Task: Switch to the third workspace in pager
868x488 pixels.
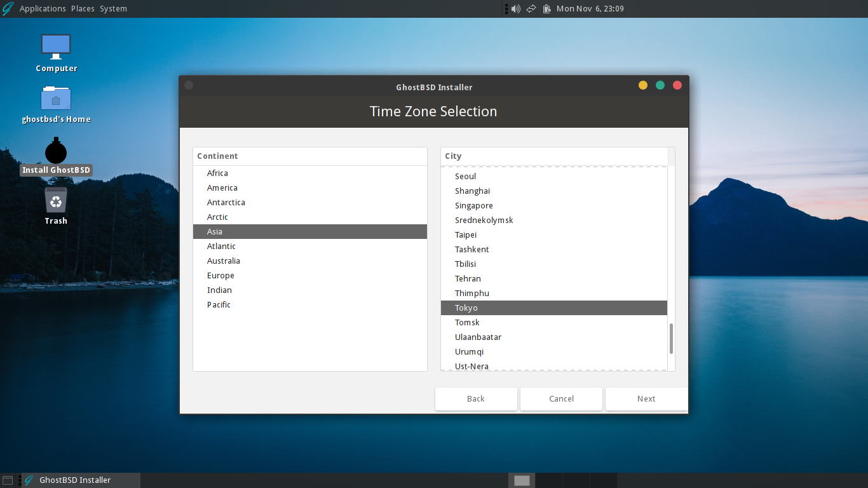Action: pos(576,480)
